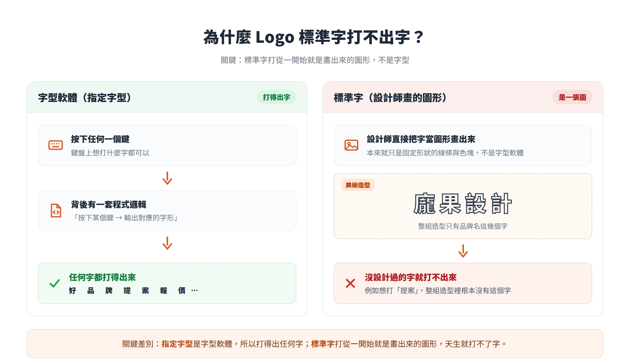Click the sample character 價
Screen dimensions: 630x364
pos(182,290)
